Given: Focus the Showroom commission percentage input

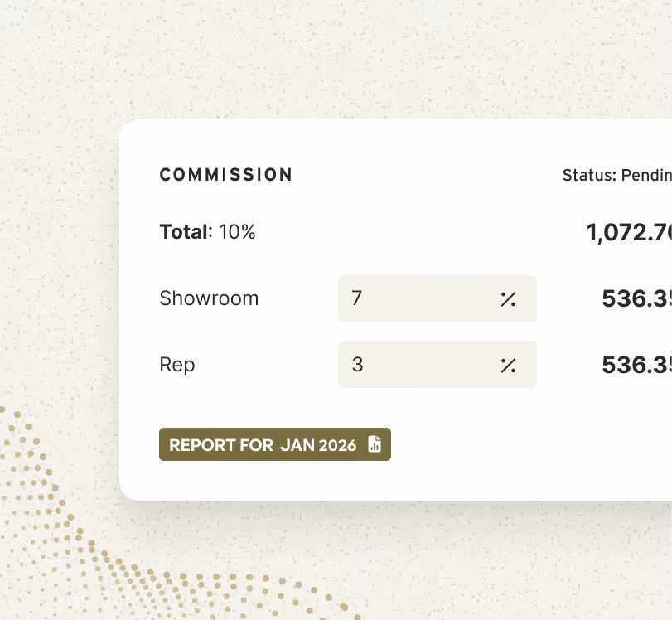Looking at the screenshot, I should (438, 298).
